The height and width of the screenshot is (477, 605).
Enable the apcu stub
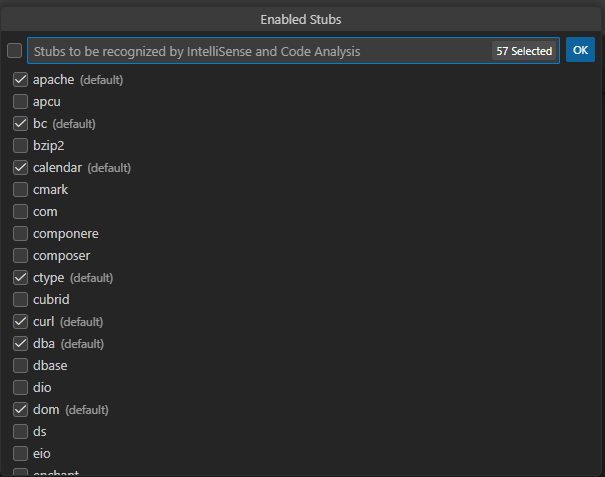pos(20,101)
